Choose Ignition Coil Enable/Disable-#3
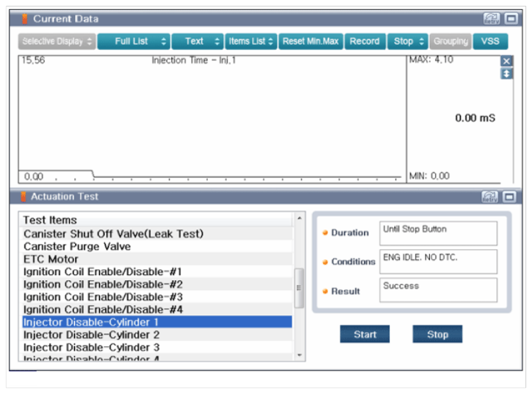This screenshot has width=532, height=394. click(x=103, y=297)
